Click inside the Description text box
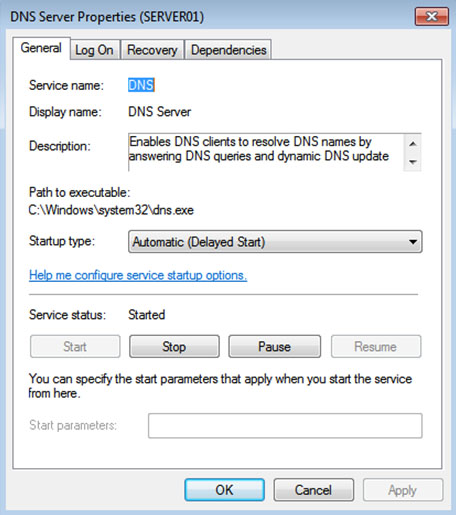 [x=266, y=152]
